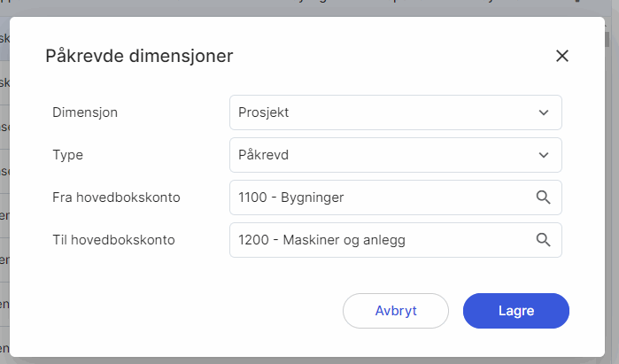Image resolution: width=619 pixels, height=364 pixels.
Task: Click the Type field label
Action: point(68,155)
